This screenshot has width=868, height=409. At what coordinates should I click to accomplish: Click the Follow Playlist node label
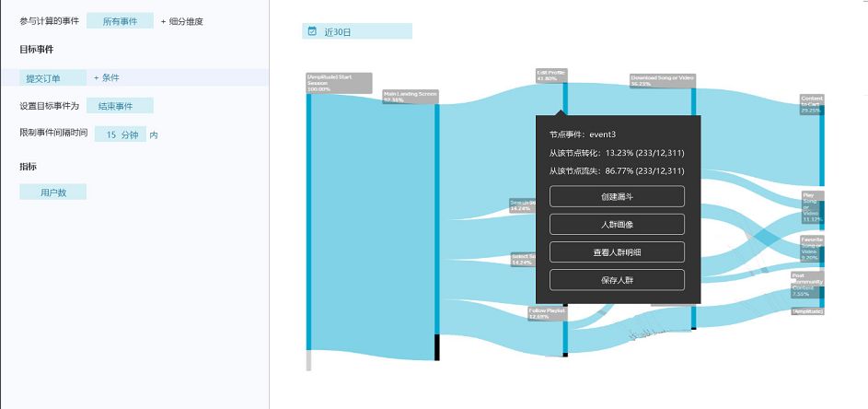point(547,313)
